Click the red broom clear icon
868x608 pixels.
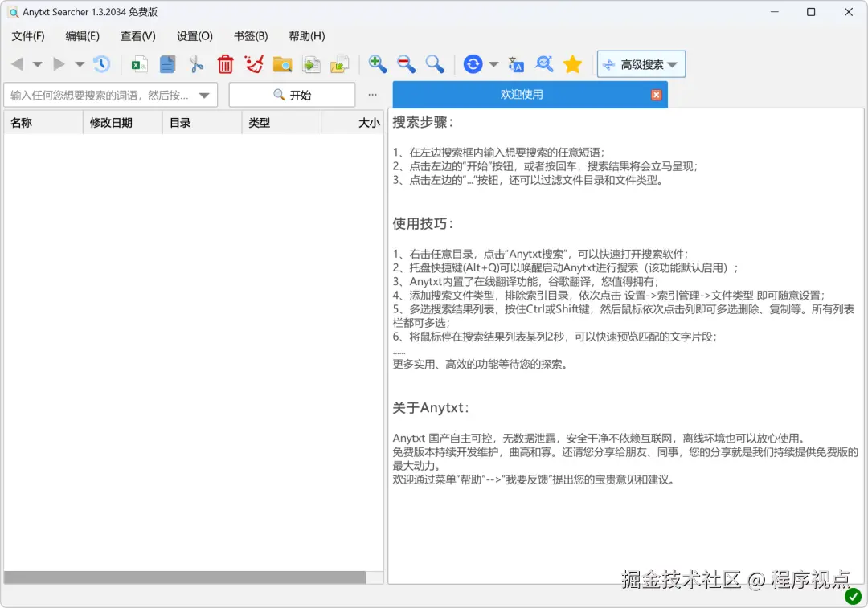254,64
